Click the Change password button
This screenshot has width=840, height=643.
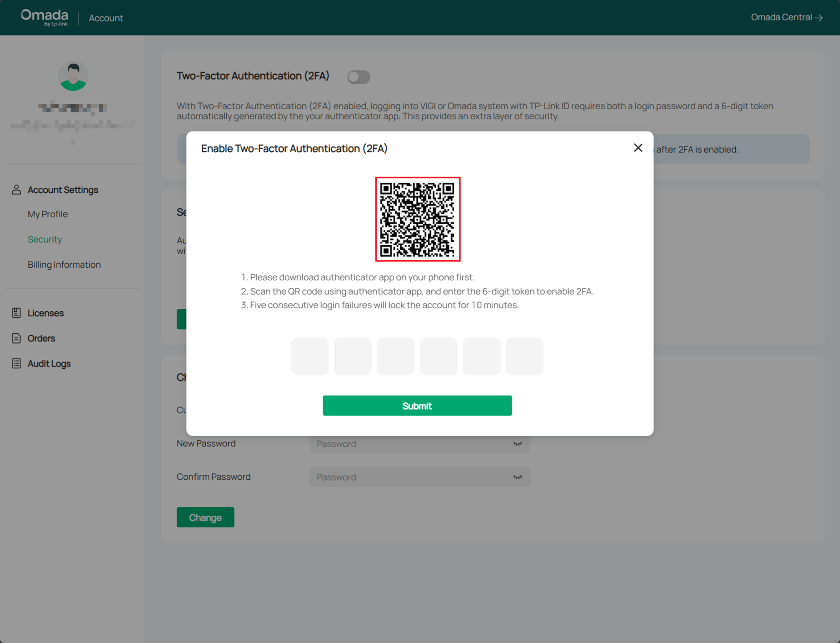(x=206, y=517)
